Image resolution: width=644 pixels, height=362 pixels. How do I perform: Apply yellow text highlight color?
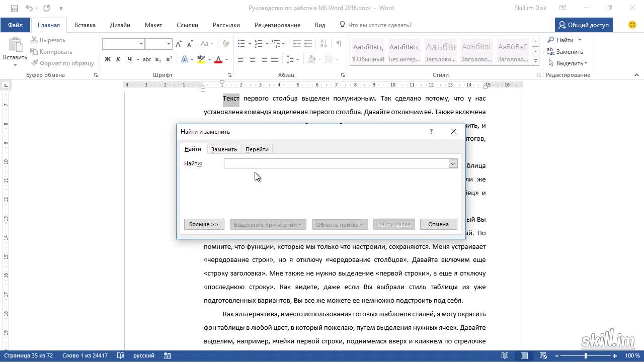pos(201,59)
